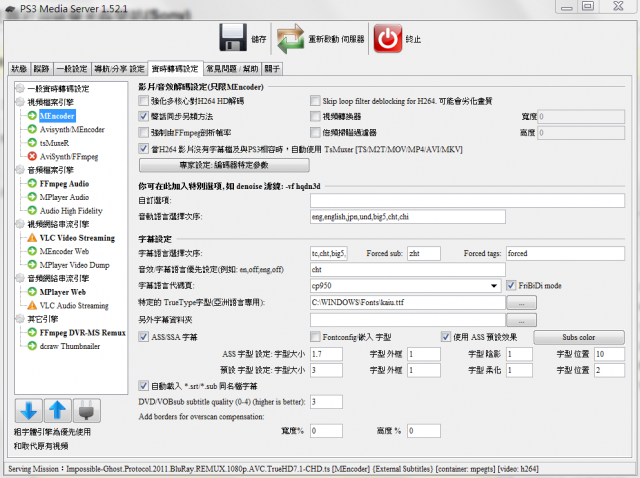Image resolution: width=640 pixels, height=478 pixels.
Task: Select VLC Video Streaming in engine tree
Action: (77, 238)
